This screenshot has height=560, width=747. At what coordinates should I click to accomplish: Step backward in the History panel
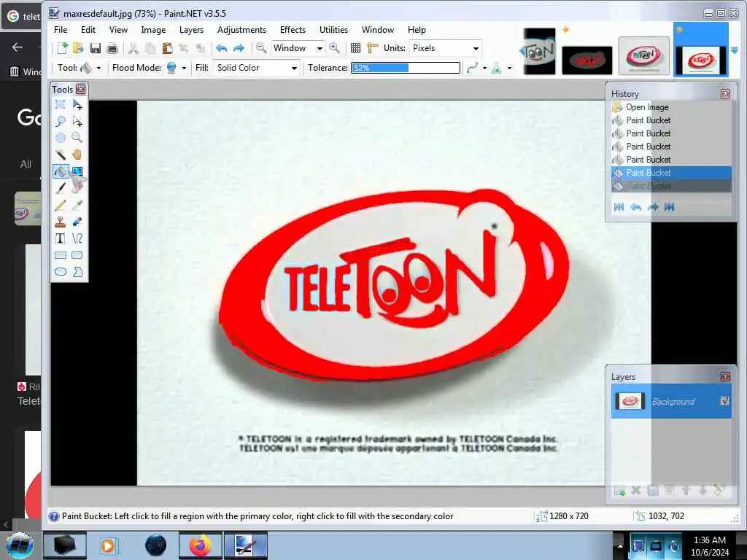(x=635, y=206)
